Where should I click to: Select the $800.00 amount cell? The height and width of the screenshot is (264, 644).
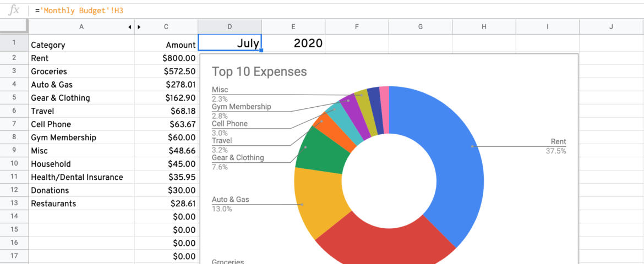166,58
